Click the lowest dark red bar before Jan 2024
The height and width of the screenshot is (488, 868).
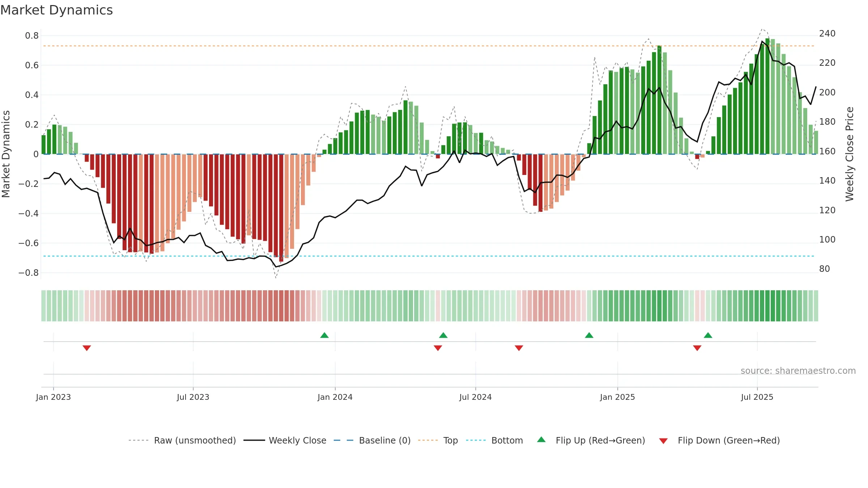click(x=281, y=208)
